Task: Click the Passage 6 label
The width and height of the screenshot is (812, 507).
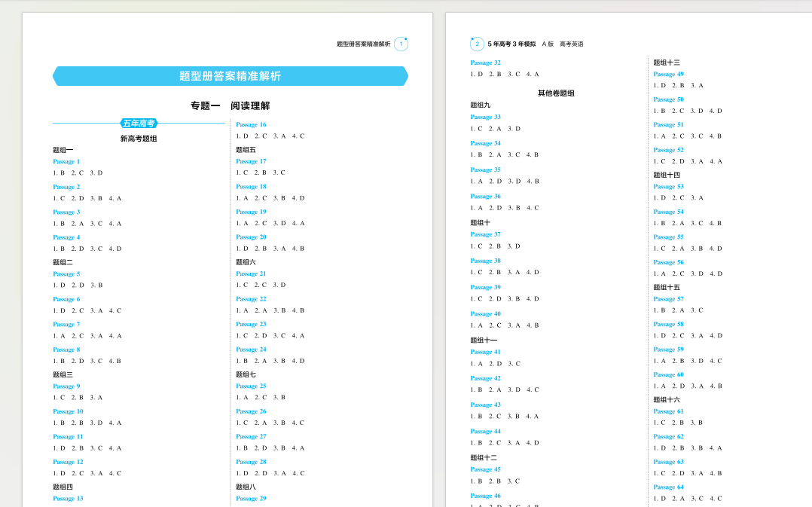Action: [66, 299]
